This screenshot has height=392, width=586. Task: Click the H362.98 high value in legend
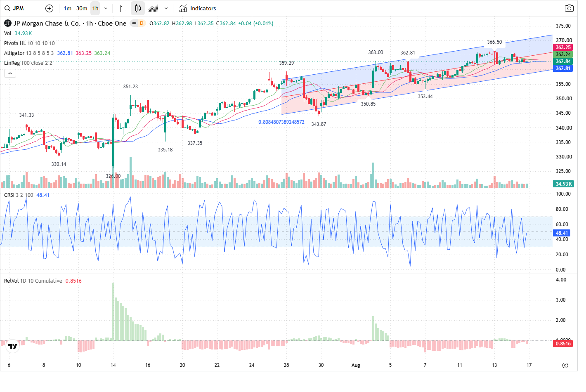(x=182, y=24)
